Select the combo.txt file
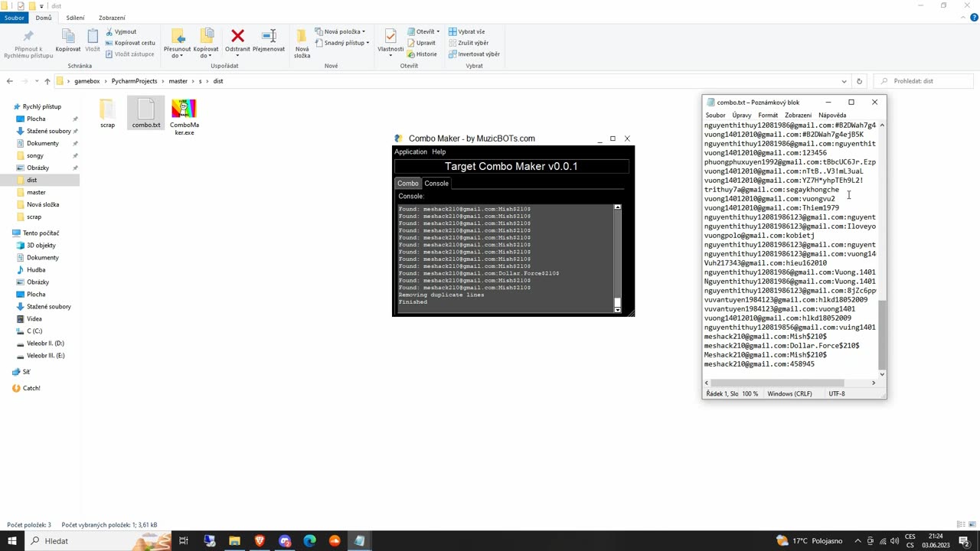This screenshot has width=980, height=551. pyautogui.click(x=146, y=113)
